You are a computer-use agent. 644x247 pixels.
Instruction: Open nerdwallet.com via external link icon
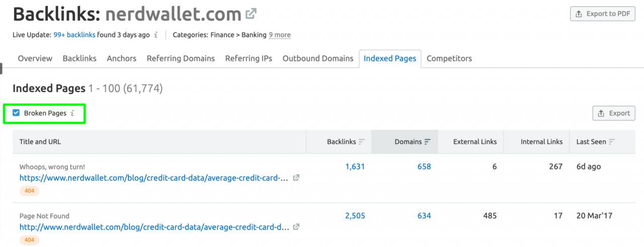(251, 14)
